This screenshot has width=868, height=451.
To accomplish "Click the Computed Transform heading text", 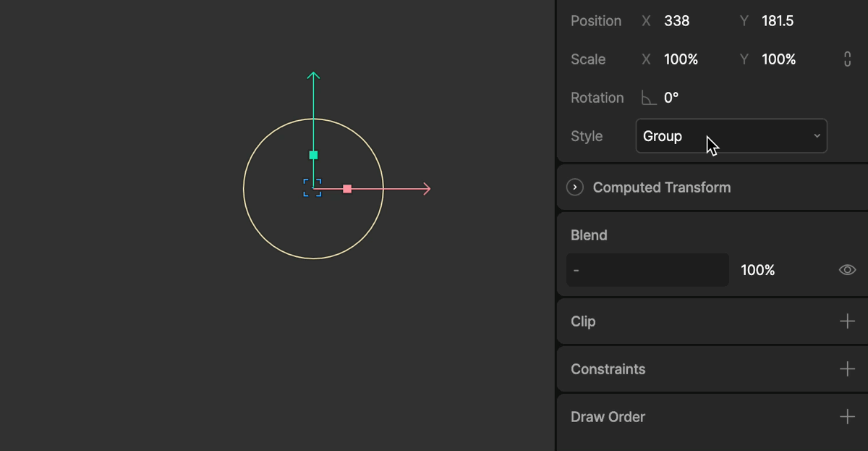I will pos(662,187).
